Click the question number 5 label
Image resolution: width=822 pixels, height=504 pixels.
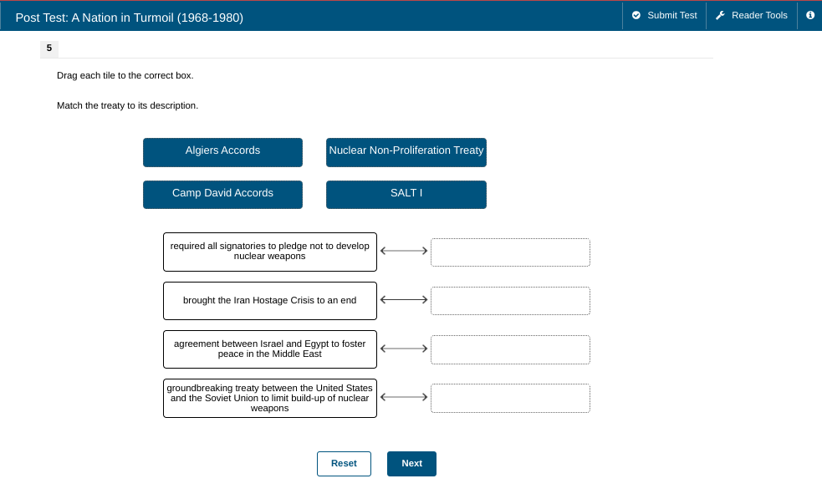(49, 48)
